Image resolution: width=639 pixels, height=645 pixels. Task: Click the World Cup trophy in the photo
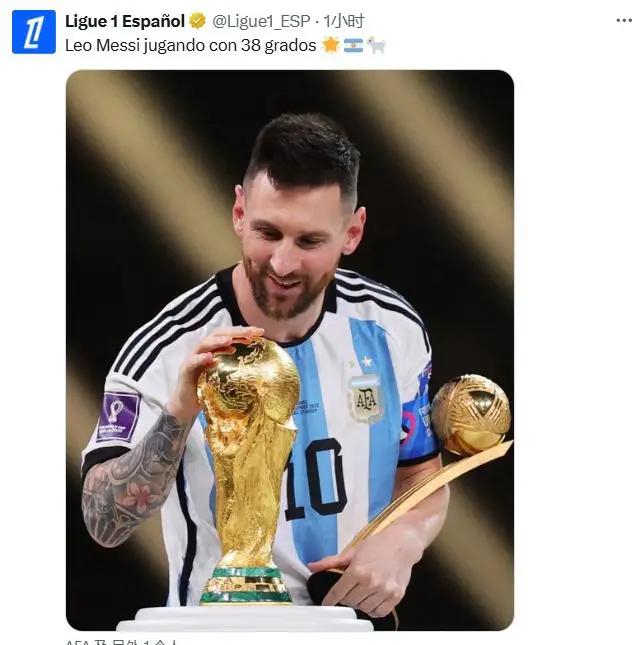[247, 469]
